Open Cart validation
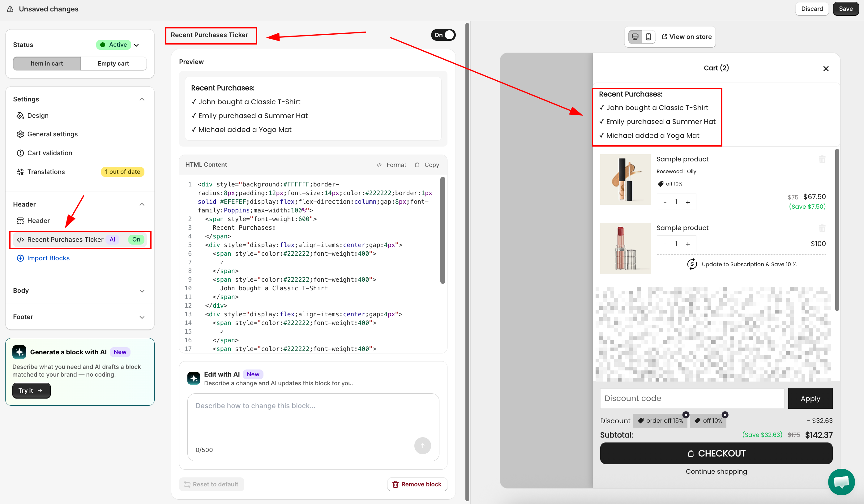The height and width of the screenshot is (504, 864). pyautogui.click(x=80, y=153)
